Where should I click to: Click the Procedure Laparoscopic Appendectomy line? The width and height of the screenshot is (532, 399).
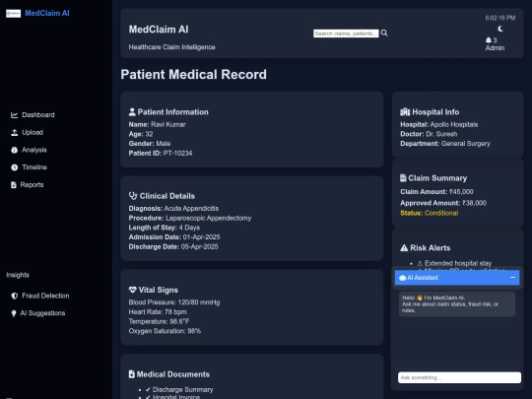click(190, 218)
